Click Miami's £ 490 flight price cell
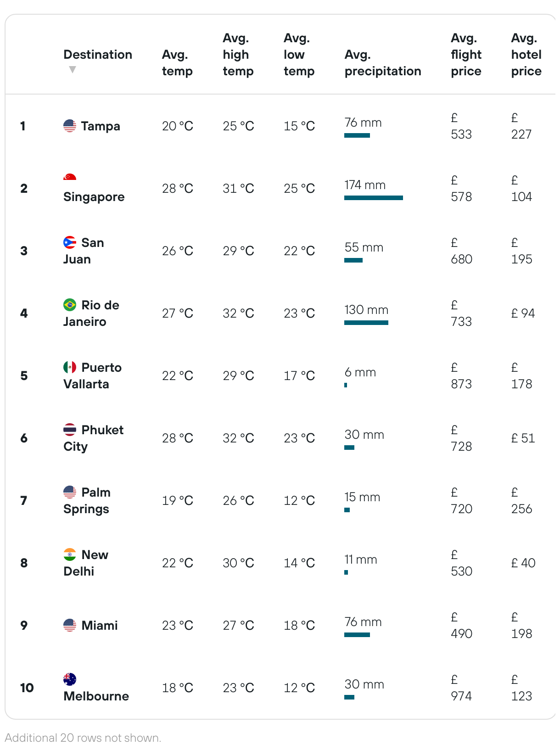Image resolution: width=560 pixels, height=750 pixels. point(461,625)
